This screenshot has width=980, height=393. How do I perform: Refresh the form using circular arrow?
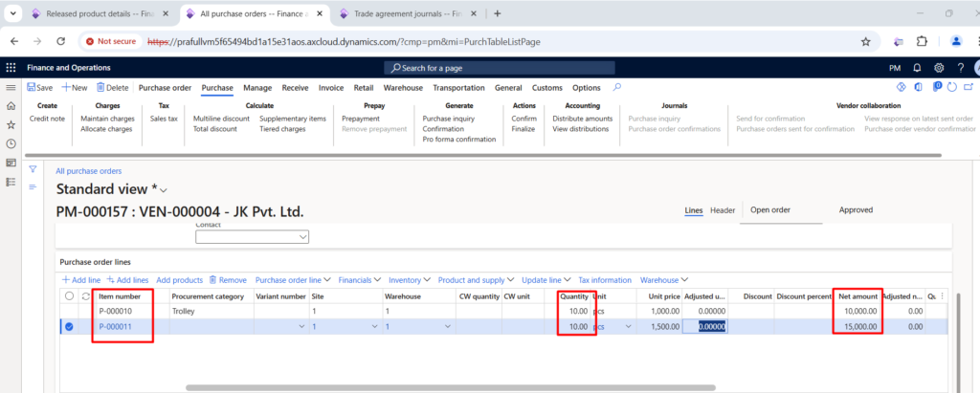pyautogui.click(x=952, y=87)
